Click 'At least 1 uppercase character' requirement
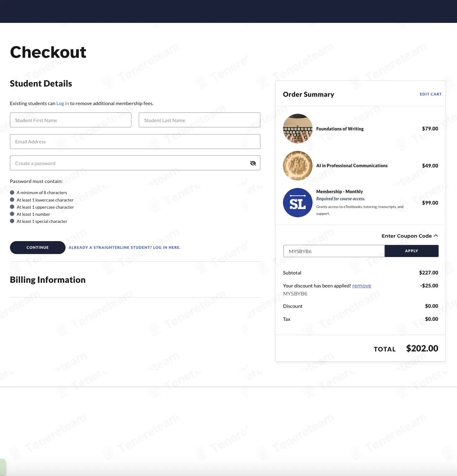 click(x=45, y=207)
